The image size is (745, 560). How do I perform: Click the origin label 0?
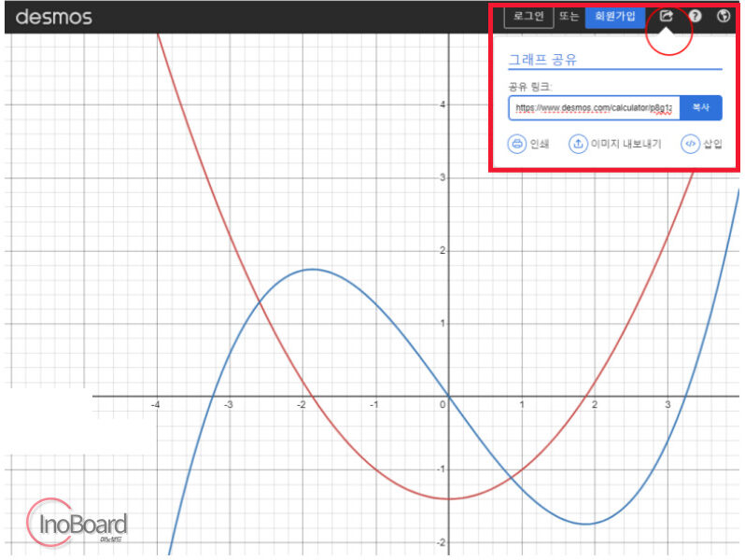tap(443, 405)
